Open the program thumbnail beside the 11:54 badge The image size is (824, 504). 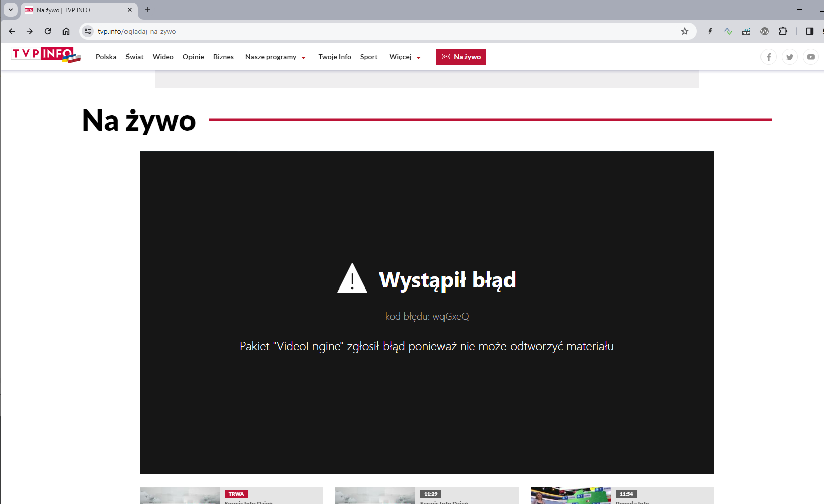[571, 495]
